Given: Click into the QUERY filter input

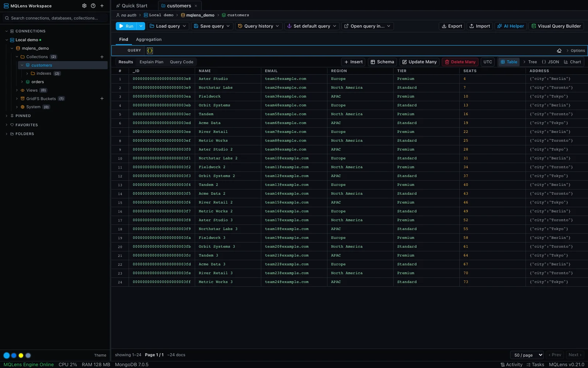Looking at the screenshot, I should [349, 51].
